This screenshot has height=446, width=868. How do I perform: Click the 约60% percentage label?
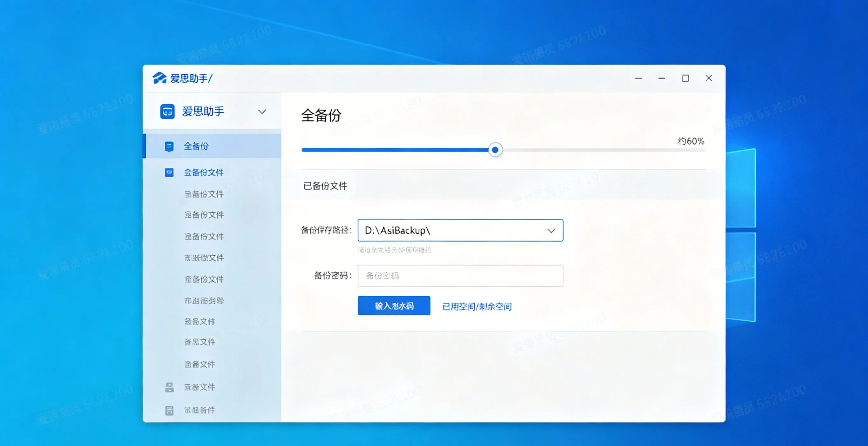[691, 141]
